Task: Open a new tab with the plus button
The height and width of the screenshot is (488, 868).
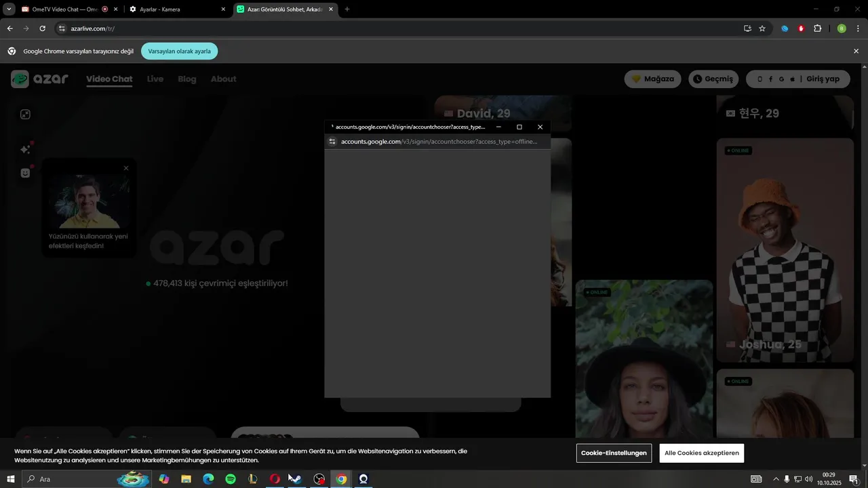Action: [347, 9]
